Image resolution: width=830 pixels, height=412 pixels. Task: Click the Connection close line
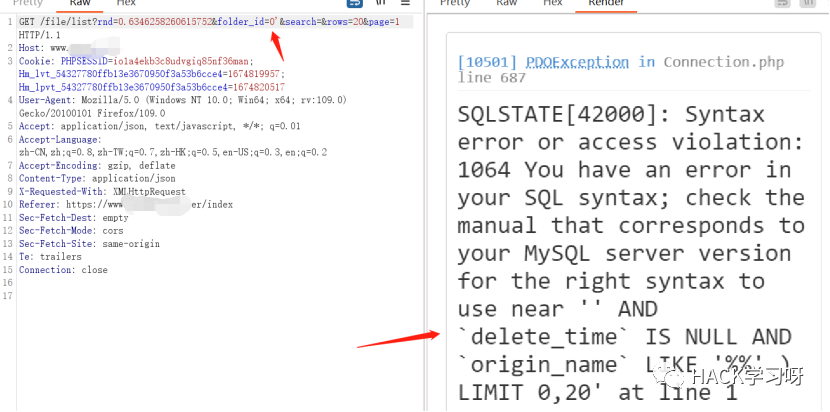click(x=64, y=270)
